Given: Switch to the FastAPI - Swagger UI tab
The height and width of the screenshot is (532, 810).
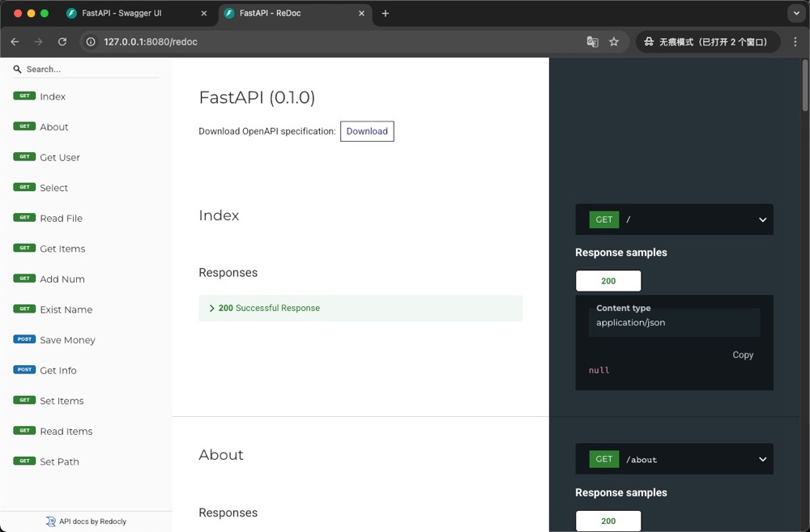Looking at the screenshot, I should 122,13.
